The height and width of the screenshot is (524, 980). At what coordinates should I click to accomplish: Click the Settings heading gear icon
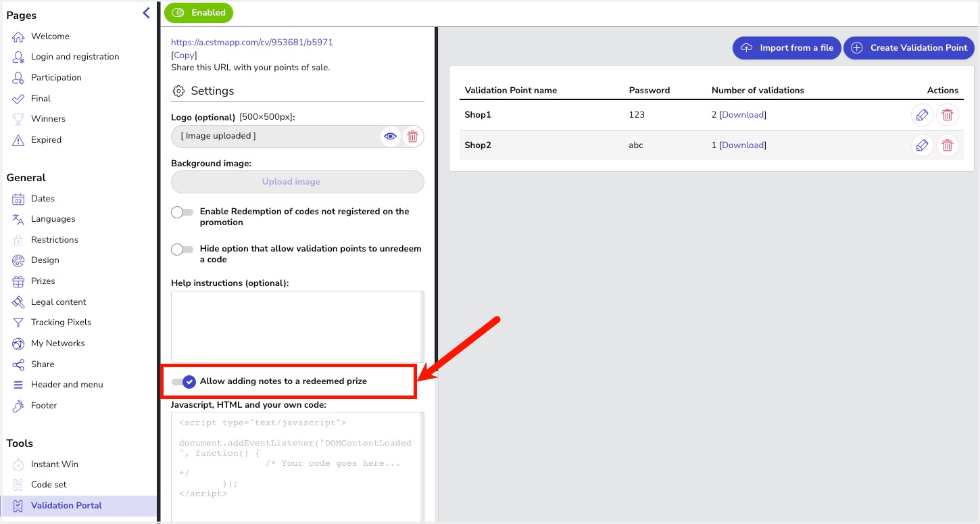(178, 91)
